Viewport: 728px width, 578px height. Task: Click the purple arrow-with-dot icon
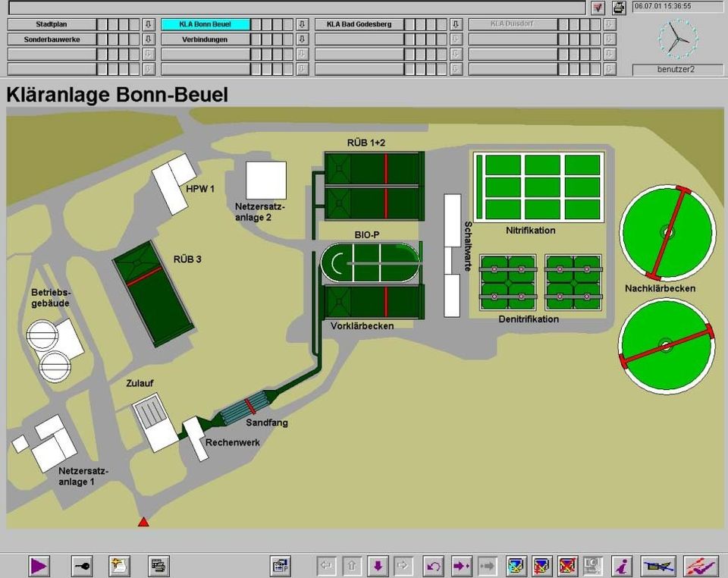(x=462, y=566)
